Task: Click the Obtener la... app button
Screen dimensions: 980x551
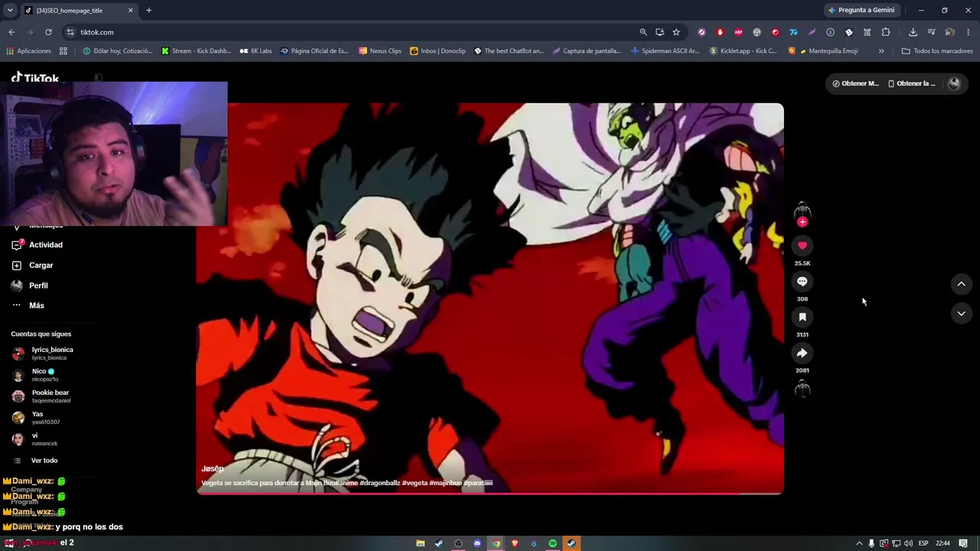Action: (912, 83)
